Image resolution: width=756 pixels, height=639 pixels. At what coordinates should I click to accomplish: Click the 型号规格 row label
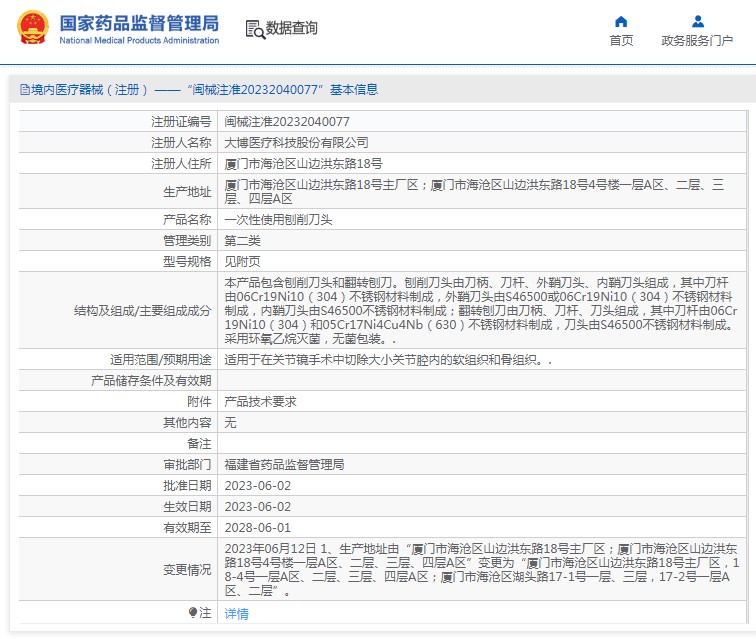click(187, 261)
